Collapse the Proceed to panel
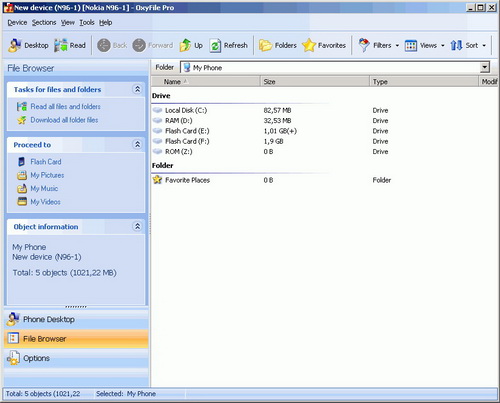 point(137,145)
